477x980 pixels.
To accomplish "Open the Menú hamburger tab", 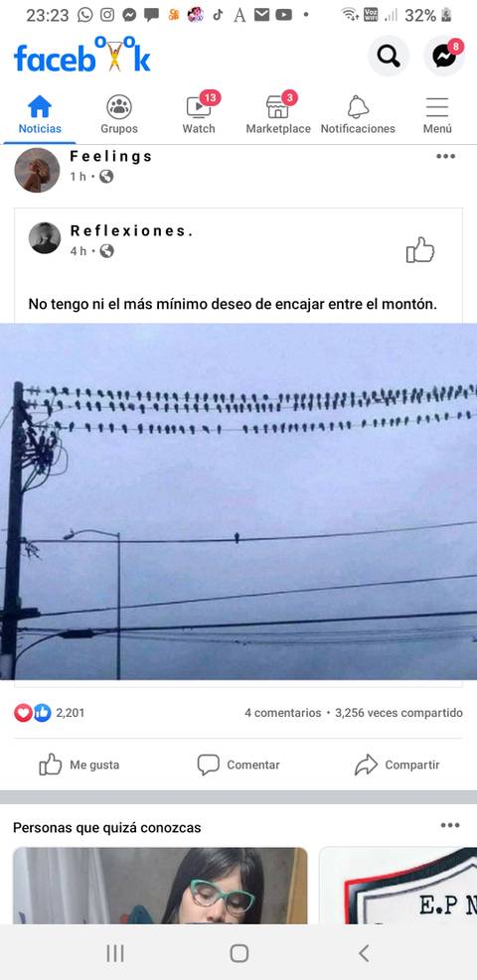I will point(437,115).
